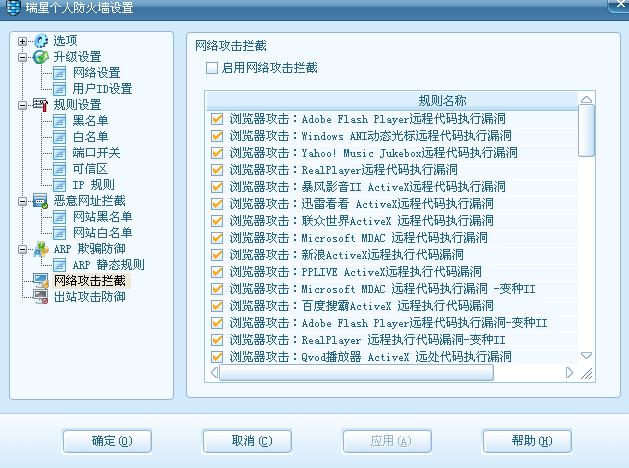The height and width of the screenshot is (468, 629).
Task: Click the 恶意网址拦截 icon
Action: click(41, 201)
